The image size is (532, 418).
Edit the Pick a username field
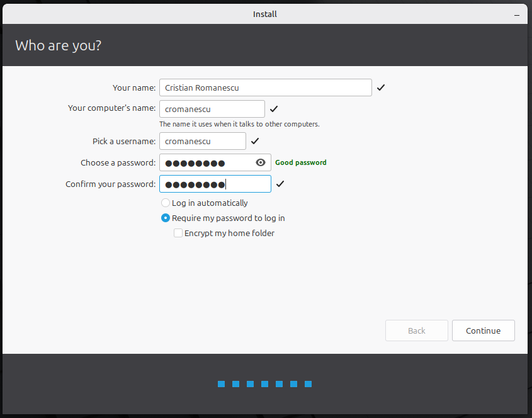[x=202, y=141]
